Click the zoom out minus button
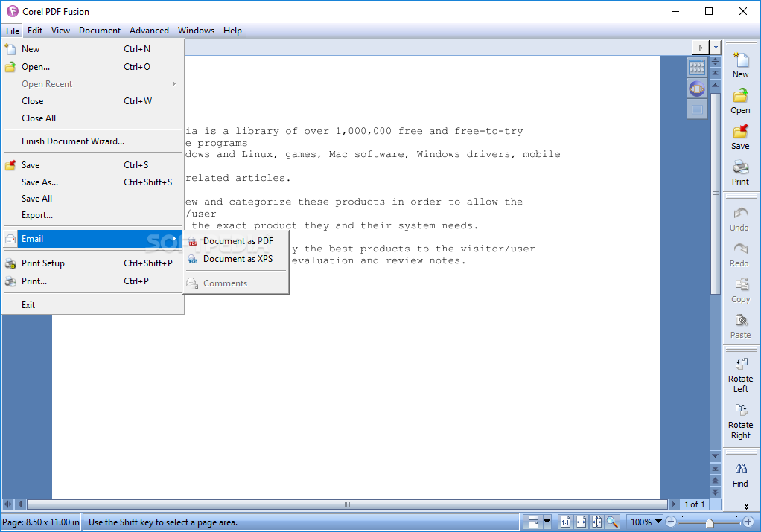This screenshot has height=532, width=761. click(x=671, y=522)
